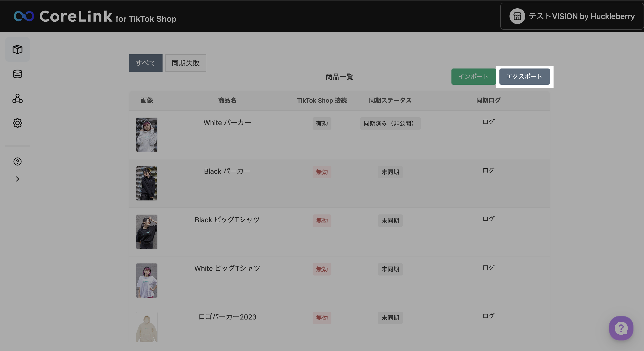Screen dimensions: 644x351
Task: Click the shop storefront icon in header
Action: (x=517, y=16)
